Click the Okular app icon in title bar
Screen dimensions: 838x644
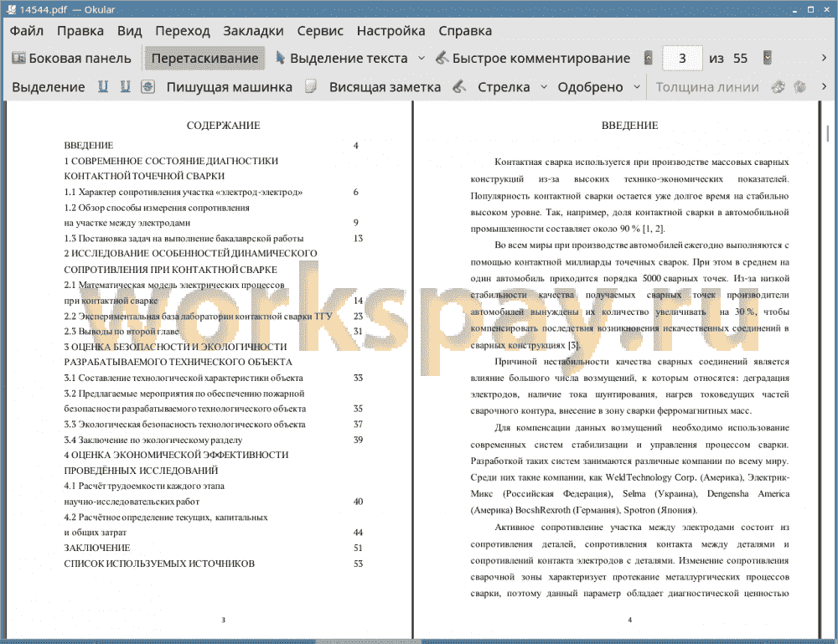[x=11, y=9]
